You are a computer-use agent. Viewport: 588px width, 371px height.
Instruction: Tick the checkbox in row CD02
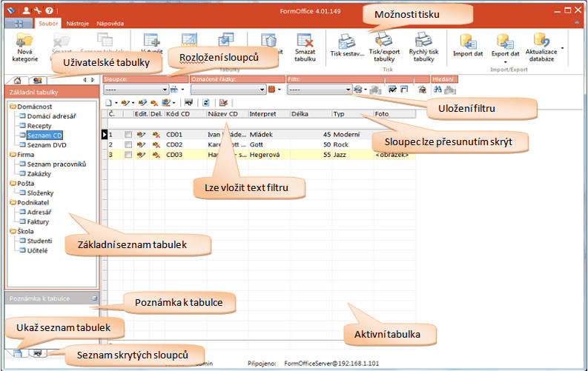(x=128, y=144)
